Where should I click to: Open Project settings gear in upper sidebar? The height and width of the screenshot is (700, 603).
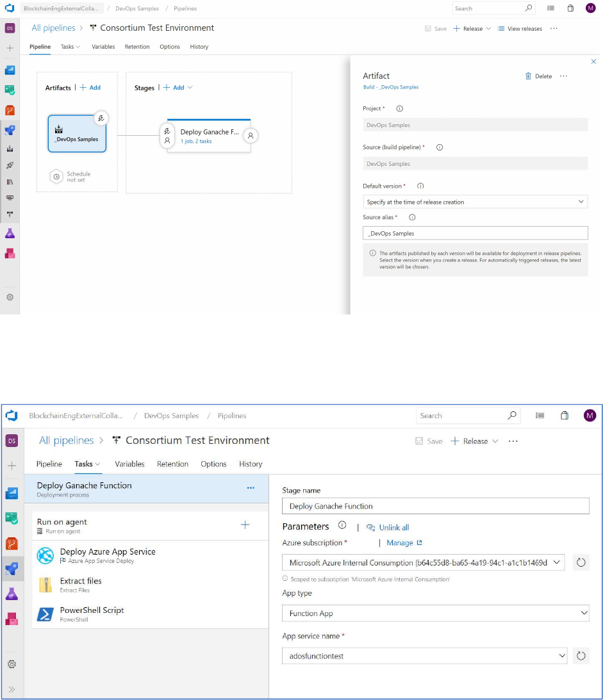point(10,297)
